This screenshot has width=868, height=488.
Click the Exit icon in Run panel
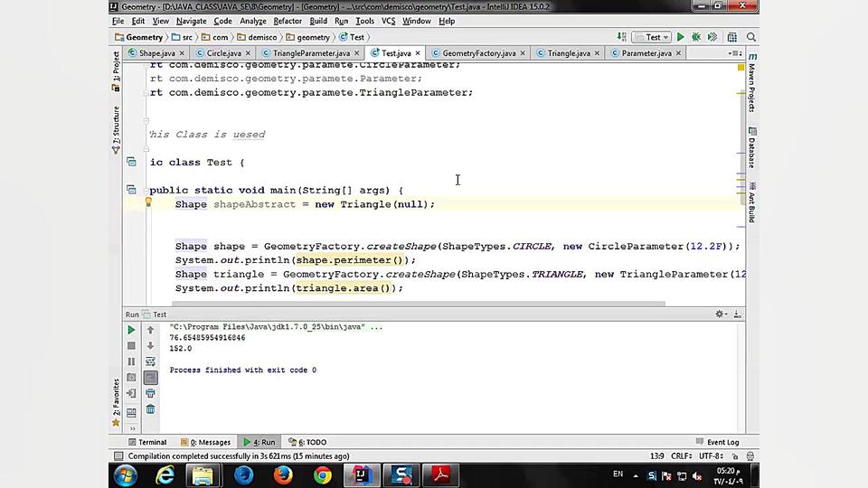[131, 393]
